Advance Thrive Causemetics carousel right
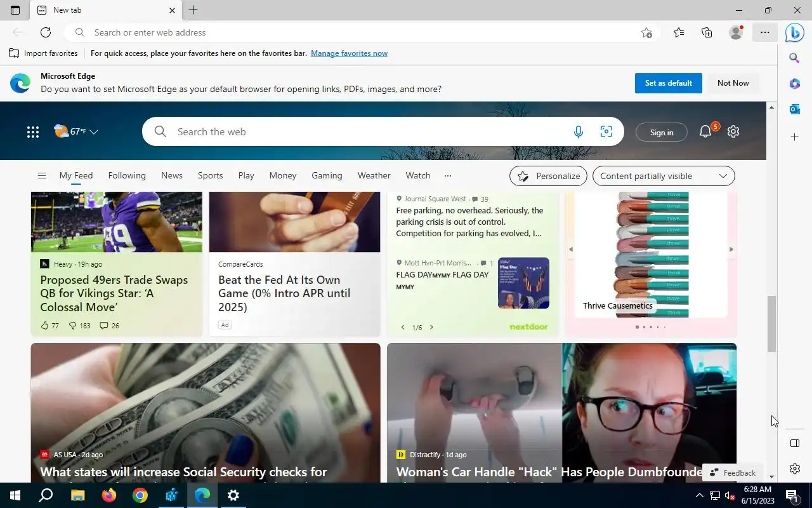 [x=731, y=250]
